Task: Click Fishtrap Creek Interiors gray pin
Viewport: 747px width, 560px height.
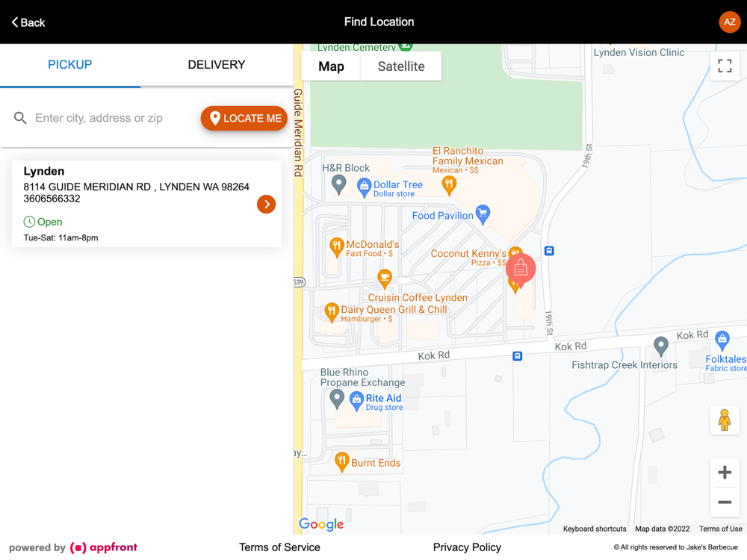Action: 661,346
